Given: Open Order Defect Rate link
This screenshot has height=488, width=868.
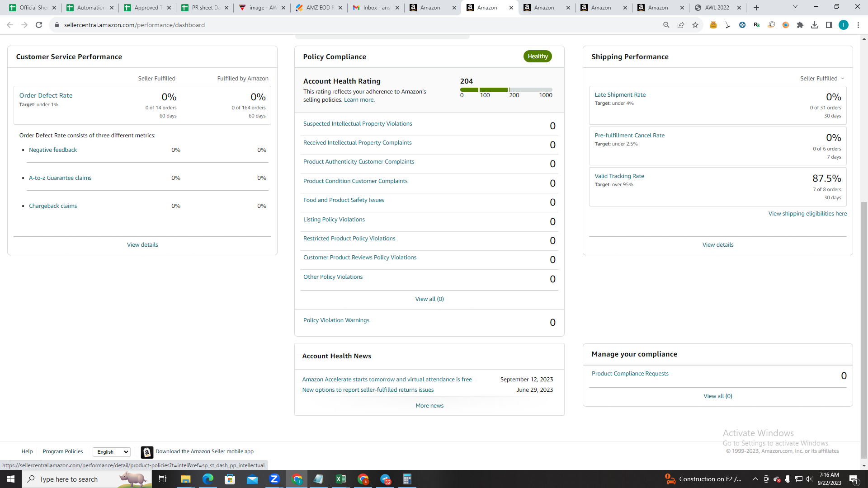Looking at the screenshot, I should [x=46, y=95].
